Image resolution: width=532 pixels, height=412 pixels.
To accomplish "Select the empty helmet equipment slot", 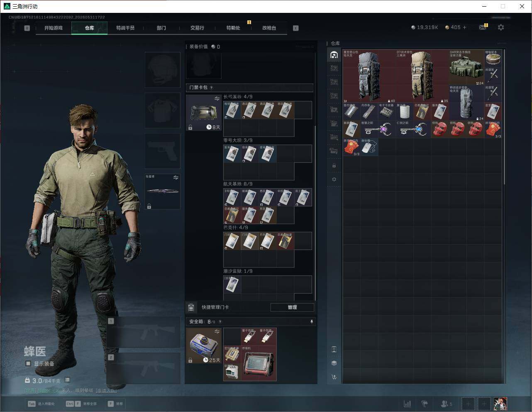I will click(x=162, y=70).
